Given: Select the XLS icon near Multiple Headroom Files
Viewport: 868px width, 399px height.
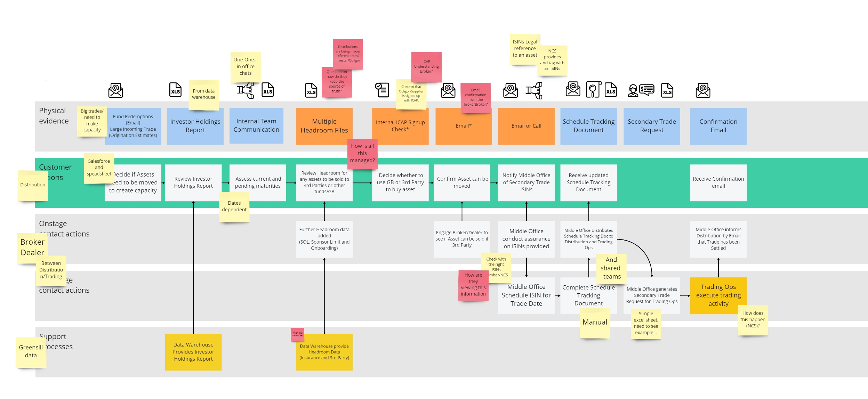Looking at the screenshot, I should click(312, 90).
